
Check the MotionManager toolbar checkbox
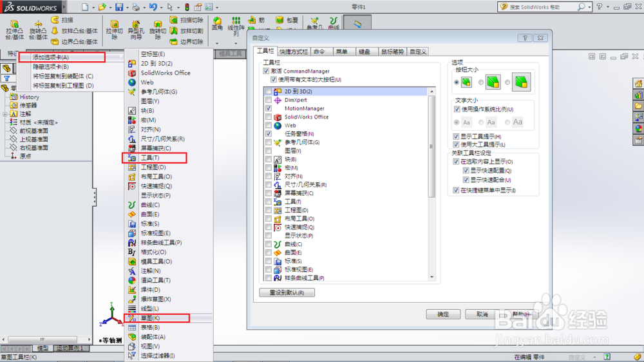(x=268, y=108)
